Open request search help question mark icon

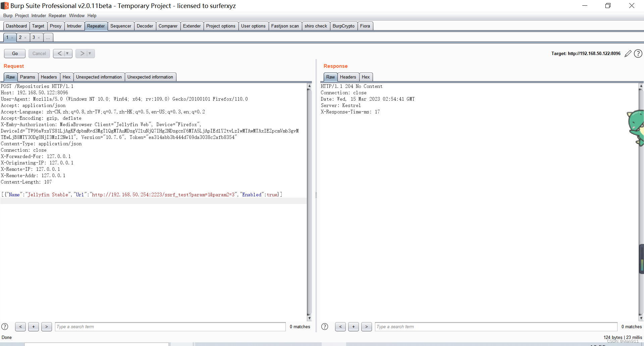coord(5,327)
